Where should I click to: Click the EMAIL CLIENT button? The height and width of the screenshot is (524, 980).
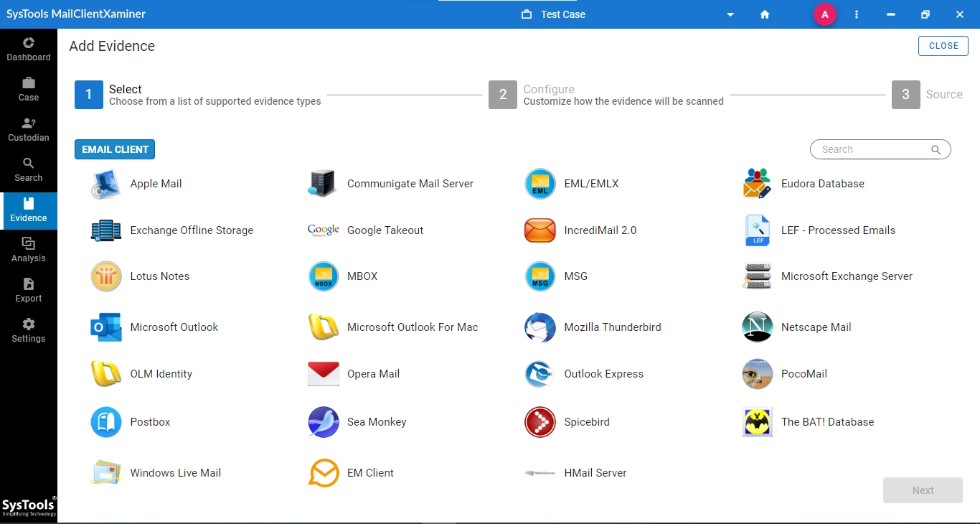point(115,149)
